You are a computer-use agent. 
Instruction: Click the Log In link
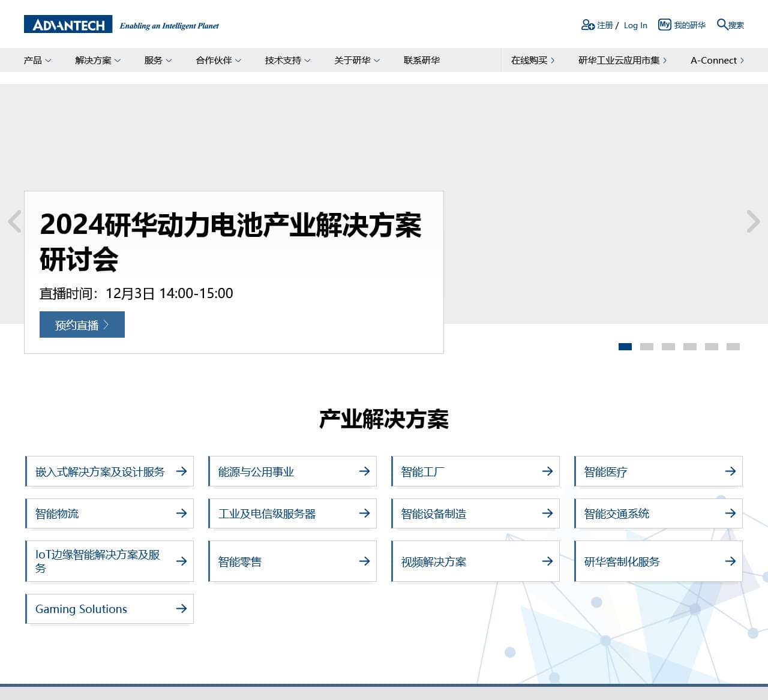pos(635,25)
